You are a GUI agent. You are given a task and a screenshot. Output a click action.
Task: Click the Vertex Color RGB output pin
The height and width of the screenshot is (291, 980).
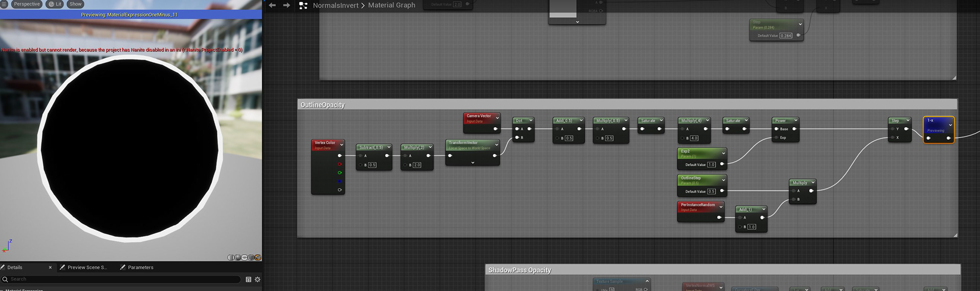click(339, 155)
